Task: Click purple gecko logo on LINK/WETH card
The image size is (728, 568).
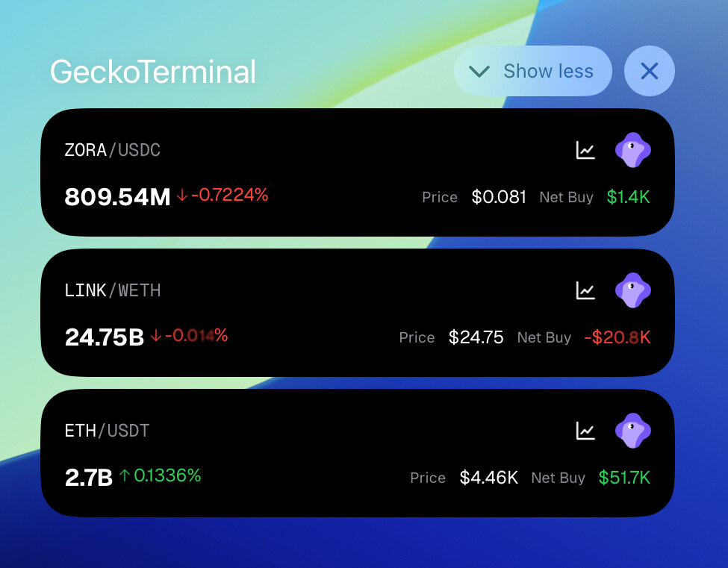Action: tap(633, 290)
